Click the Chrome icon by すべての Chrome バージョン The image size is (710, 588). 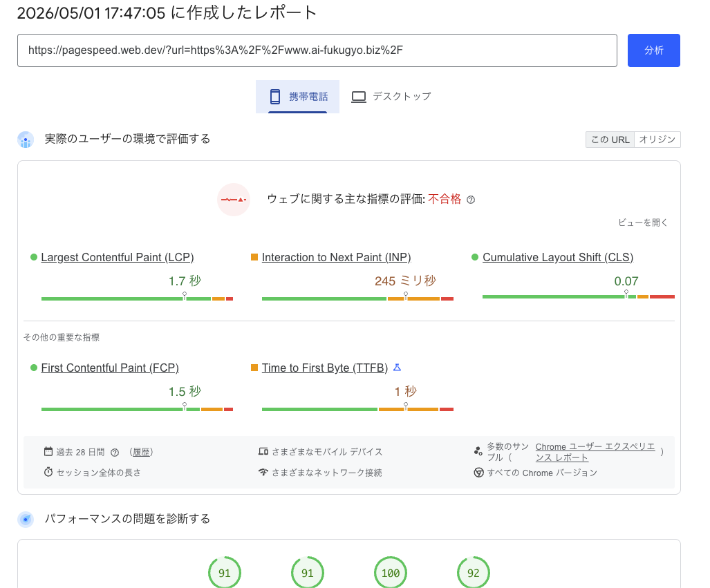(x=478, y=473)
